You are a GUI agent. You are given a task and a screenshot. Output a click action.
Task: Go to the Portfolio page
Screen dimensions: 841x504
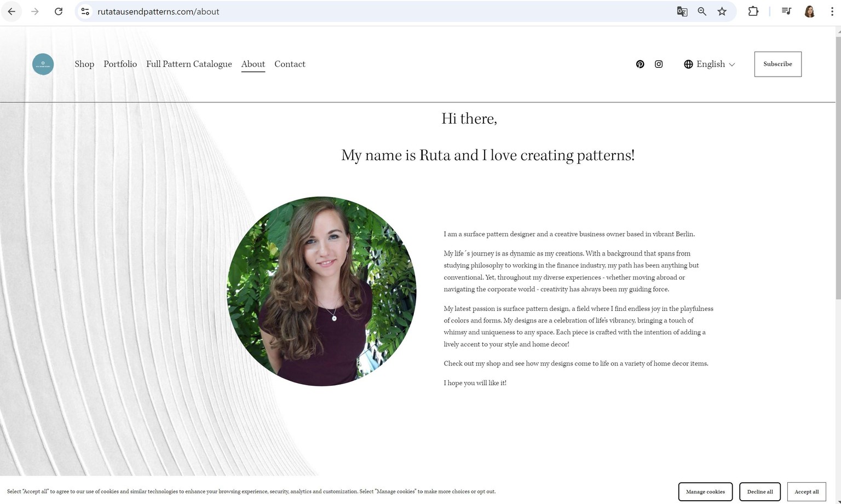click(x=120, y=64)
